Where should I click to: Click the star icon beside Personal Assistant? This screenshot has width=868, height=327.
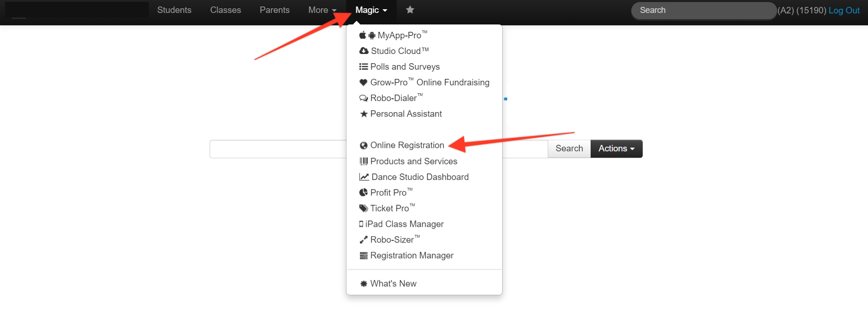[364, 113]
